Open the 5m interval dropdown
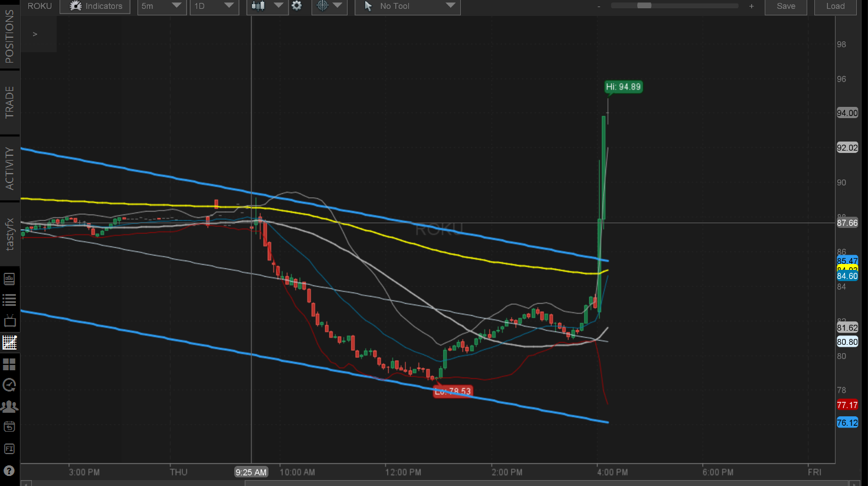 [162, 6]
